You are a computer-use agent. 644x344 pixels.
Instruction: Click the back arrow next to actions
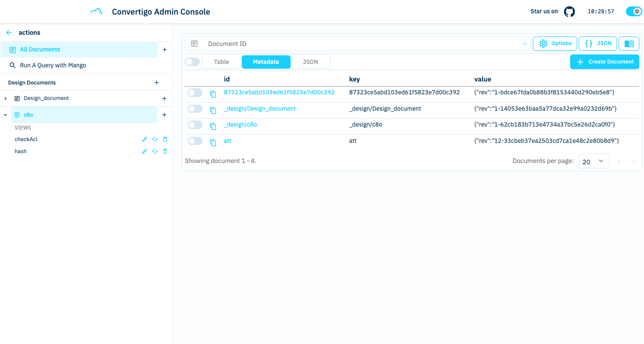click(x=9, y=33)
